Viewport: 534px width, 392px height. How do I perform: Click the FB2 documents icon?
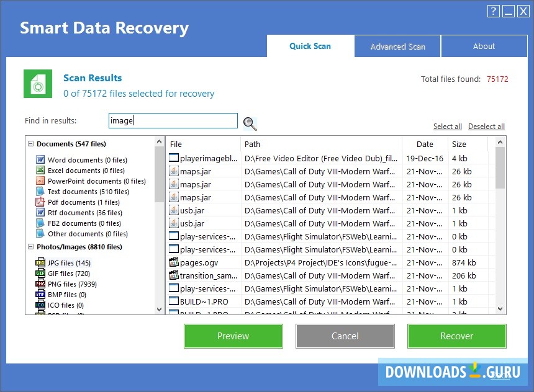[40, 223]
